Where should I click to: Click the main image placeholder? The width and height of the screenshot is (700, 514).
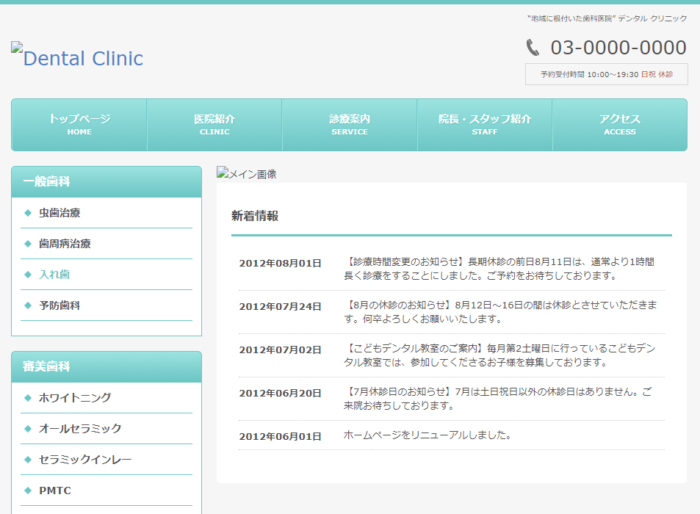tap(247, 174)
